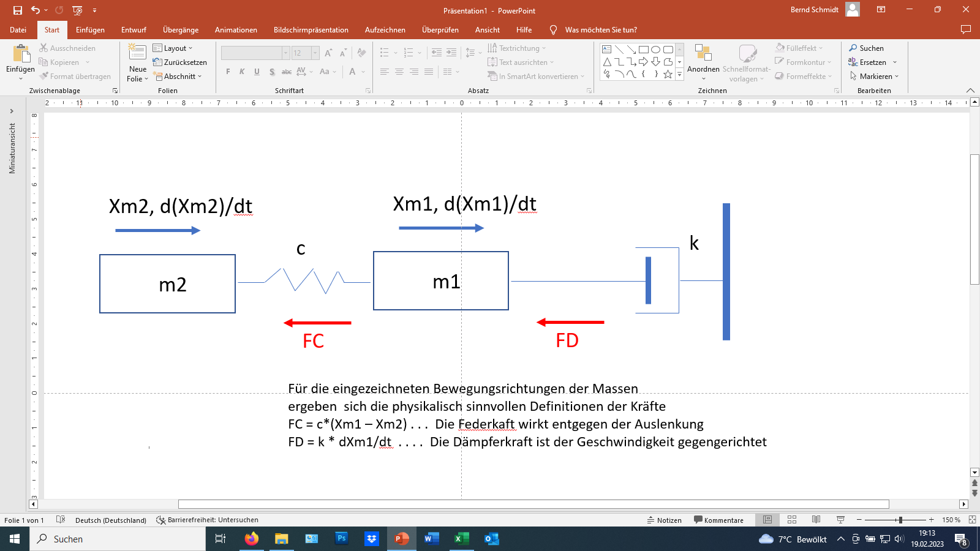The height and width of the screenshot is (551, 980).
Task: Open the Ansicht ribbon tab
Action: tap(487, 29)
